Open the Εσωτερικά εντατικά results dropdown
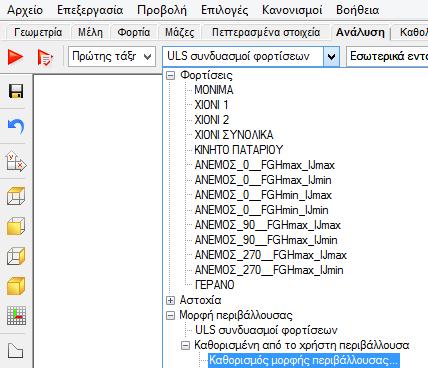The height and width of the screenshot is (368, 428). coord(387,56)
